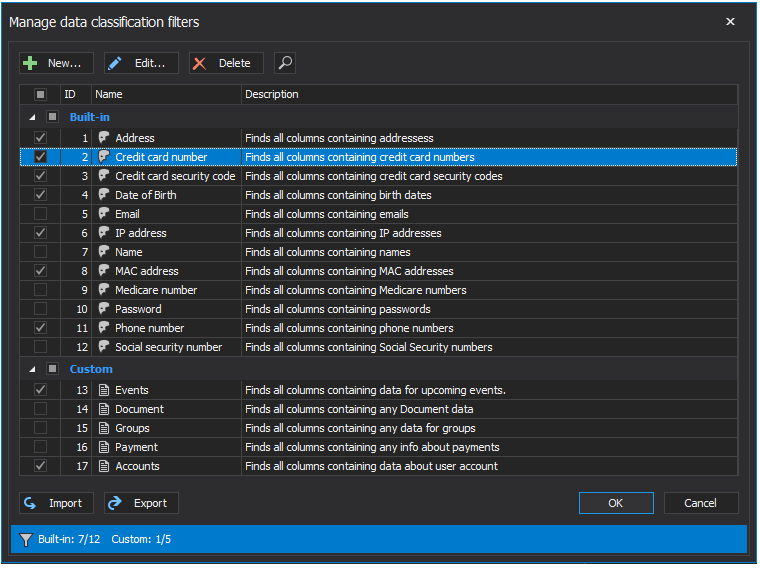Image resolution: width=760 pixels, height=572 pixels.
Task: Click the Export button
Action: pyautogui.click(x=141, y=503)
